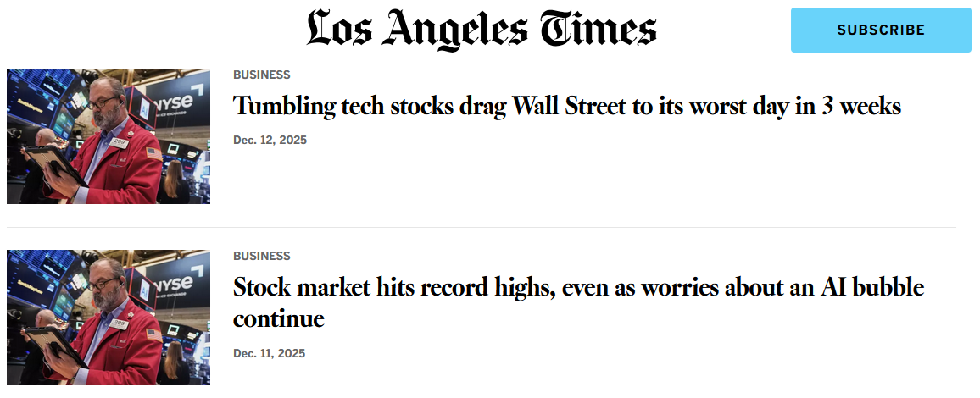Click the Dec. 12, 2025 date

coord(270,140)
